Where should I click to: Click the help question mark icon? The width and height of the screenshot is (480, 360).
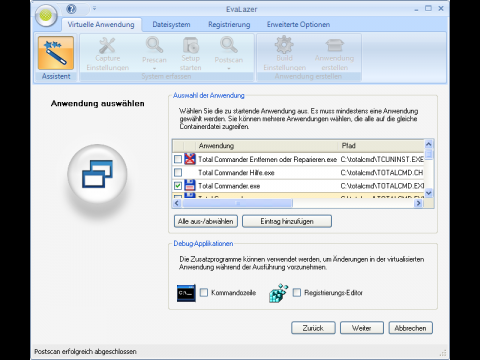pos(71,9)
